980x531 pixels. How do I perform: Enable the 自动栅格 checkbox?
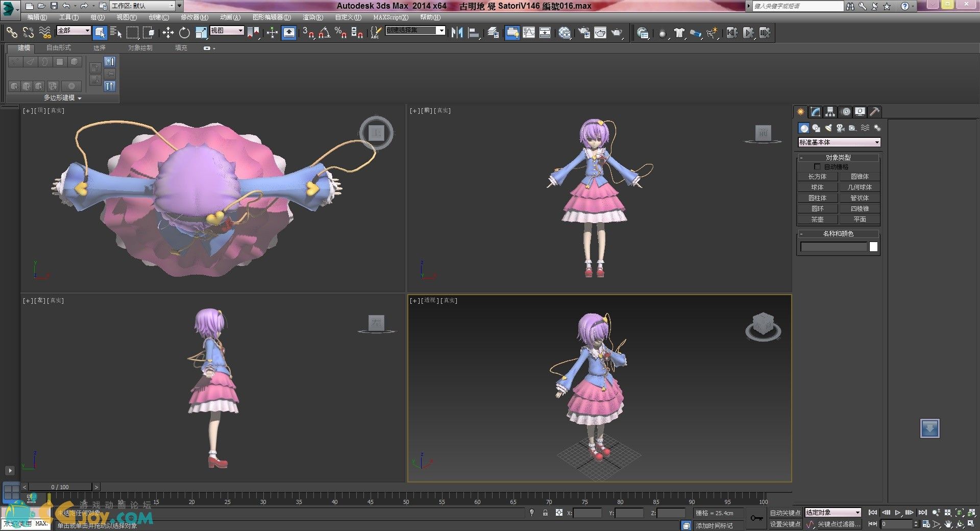[817, 166]
